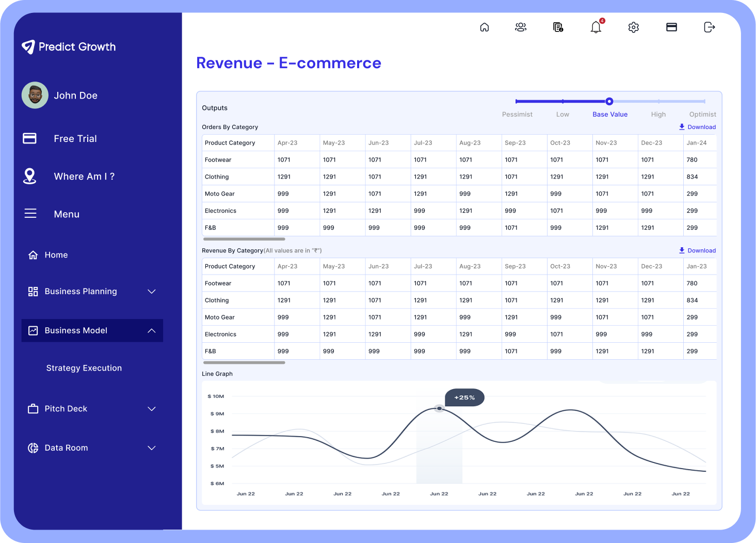Open the document report icon in top bar

[x=558, y=27]
